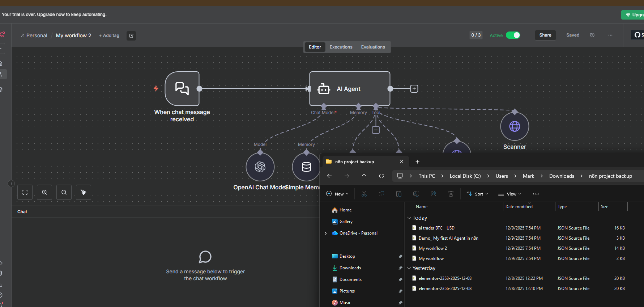
Task: Open the Personal project breadcrumb
Action: (34, 35)
